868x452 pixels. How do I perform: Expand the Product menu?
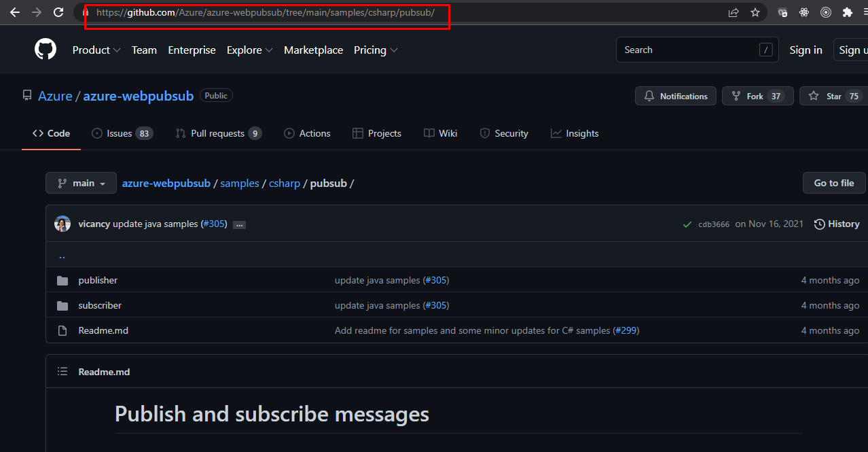coord(96,50)
